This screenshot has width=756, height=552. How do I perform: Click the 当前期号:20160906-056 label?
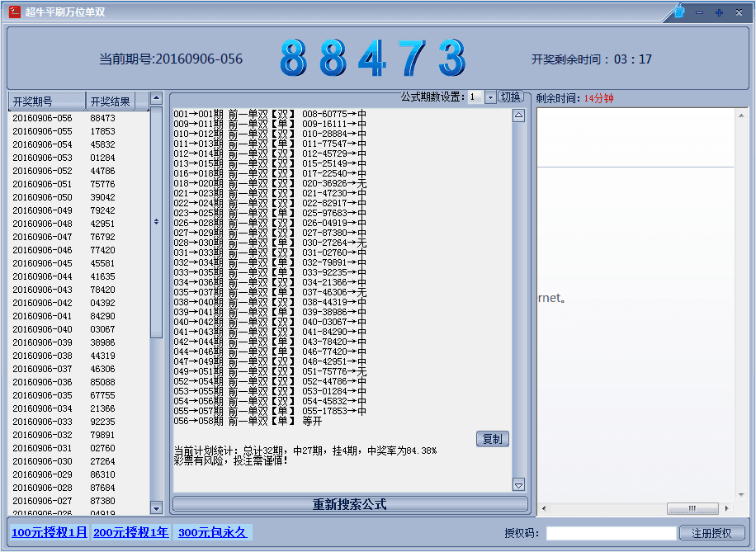tap(171, 59)
